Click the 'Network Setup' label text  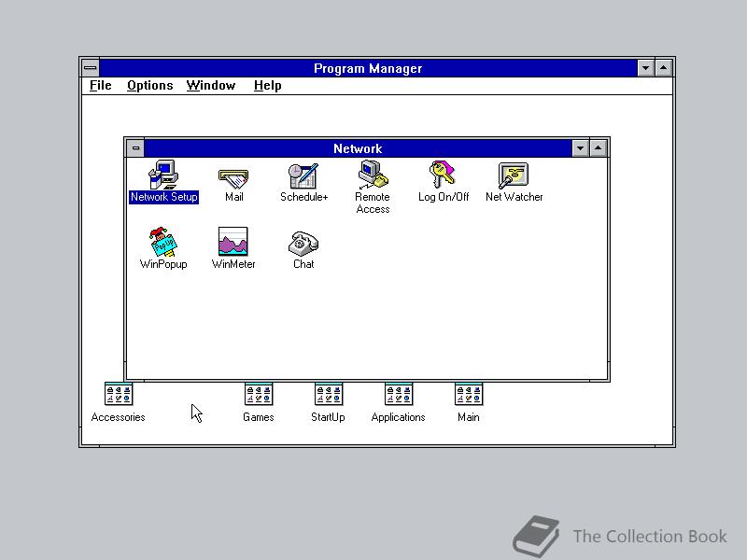pyautogui.click(x=164, y=197)
